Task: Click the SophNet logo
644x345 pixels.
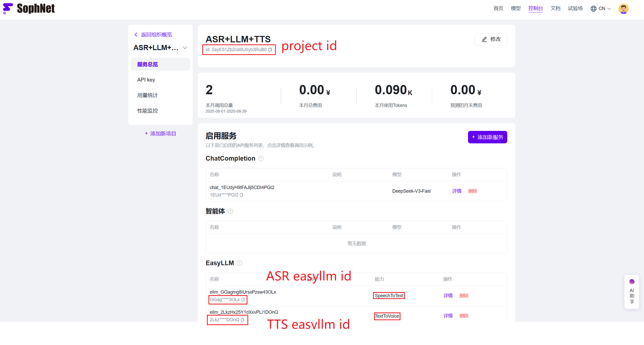Action: coord(29,9)
